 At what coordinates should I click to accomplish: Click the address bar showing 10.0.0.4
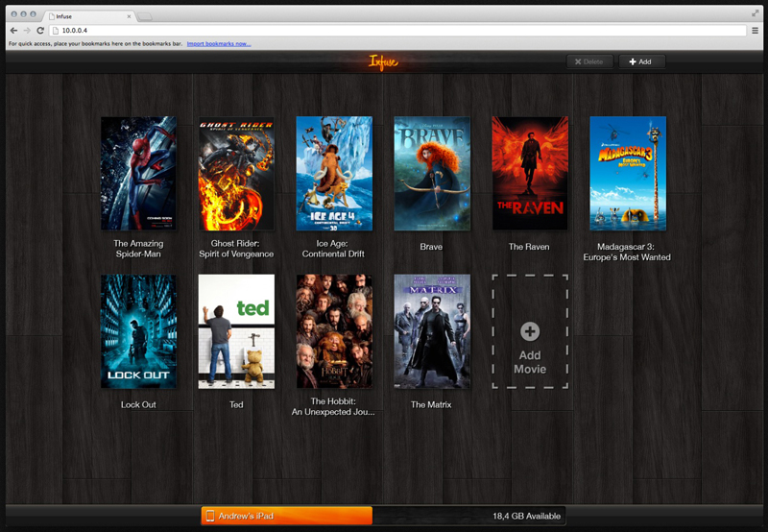pyautogui.click(x=397, y=31)
